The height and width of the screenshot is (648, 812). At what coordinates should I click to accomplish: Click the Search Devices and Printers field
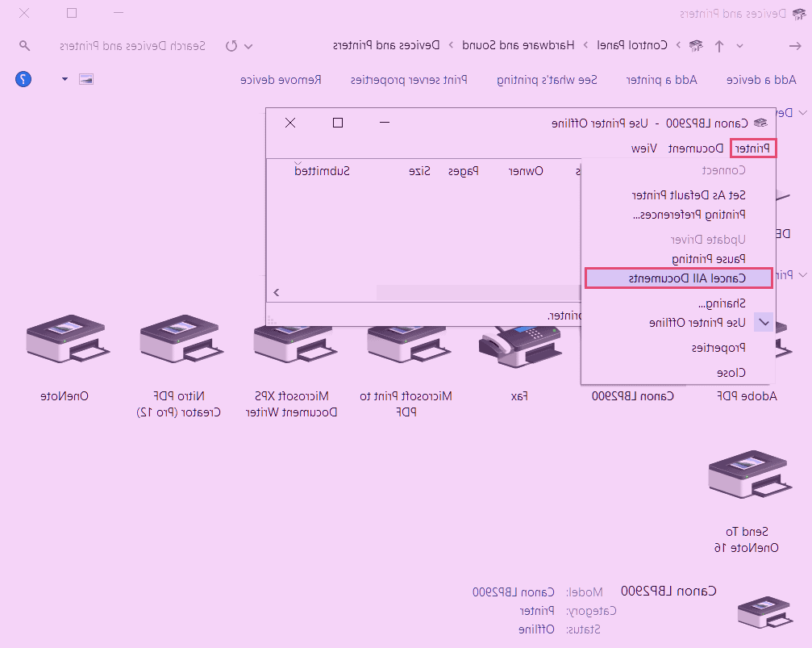click(x=129, y=45)
